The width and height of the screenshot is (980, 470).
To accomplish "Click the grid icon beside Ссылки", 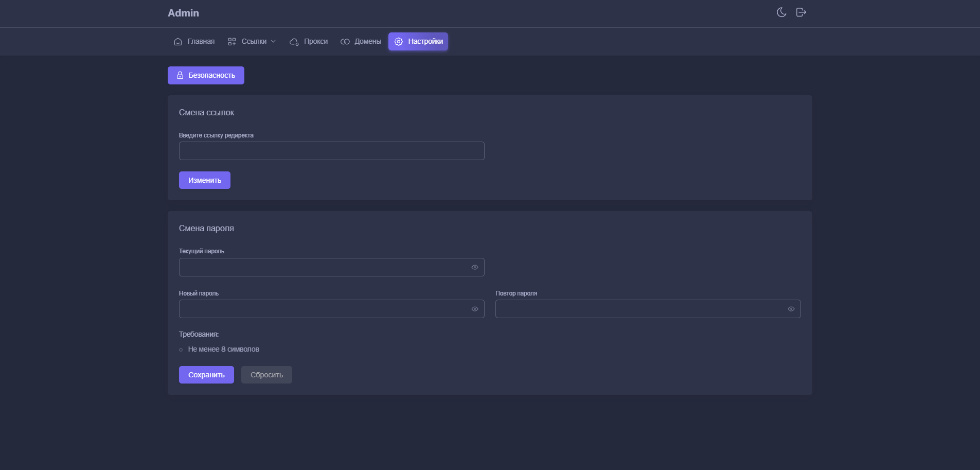I will click(232, 42).
